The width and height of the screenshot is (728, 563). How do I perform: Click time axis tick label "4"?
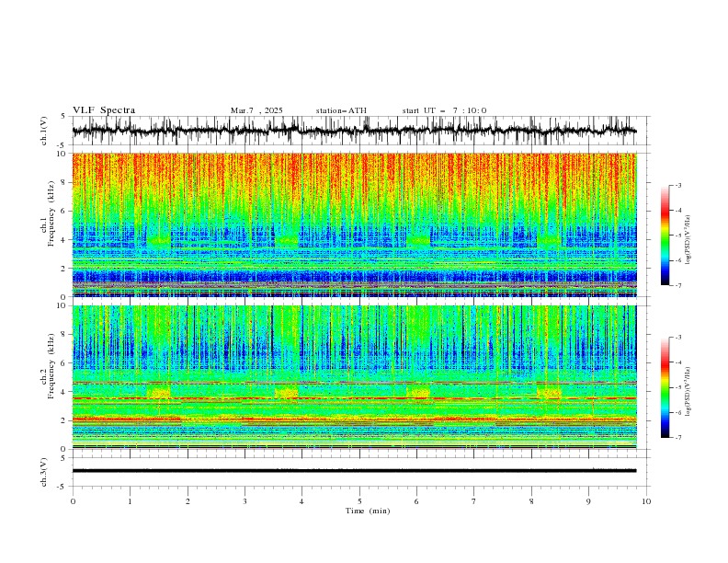pyautogui.click(x=302, y=501)
